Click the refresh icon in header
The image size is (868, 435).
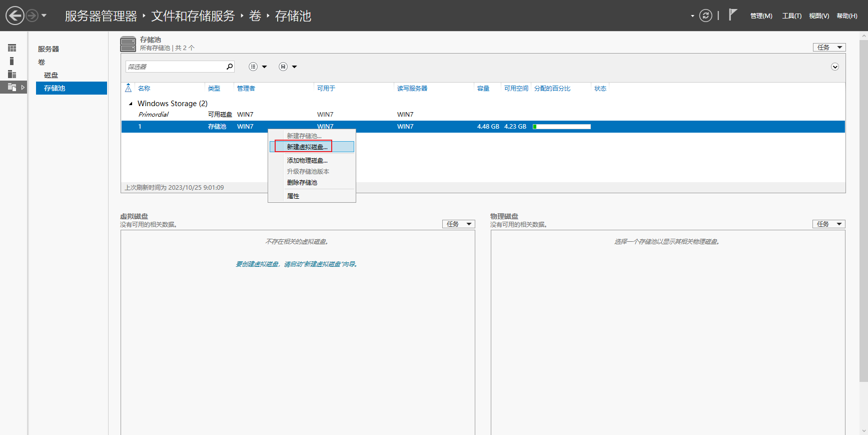705,16
